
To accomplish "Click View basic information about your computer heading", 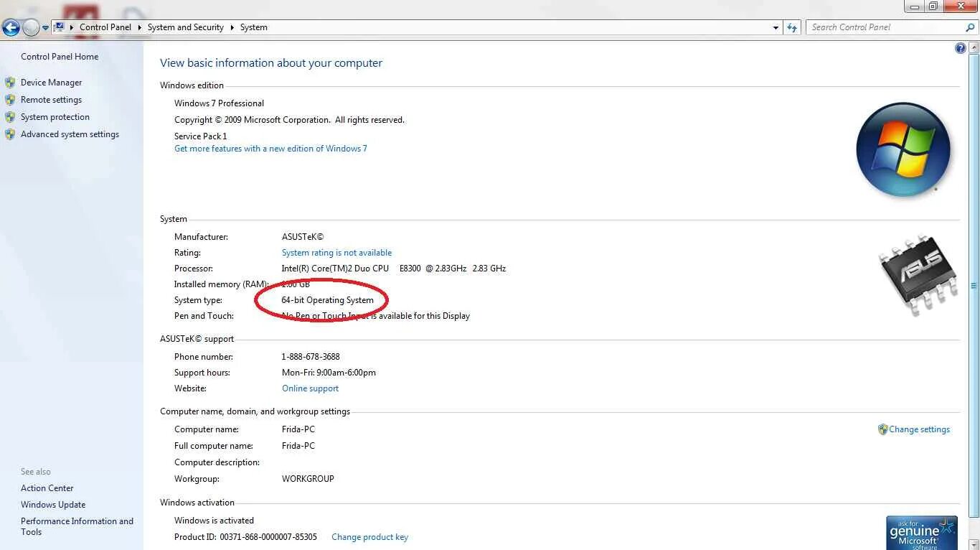I will (271, 63).
